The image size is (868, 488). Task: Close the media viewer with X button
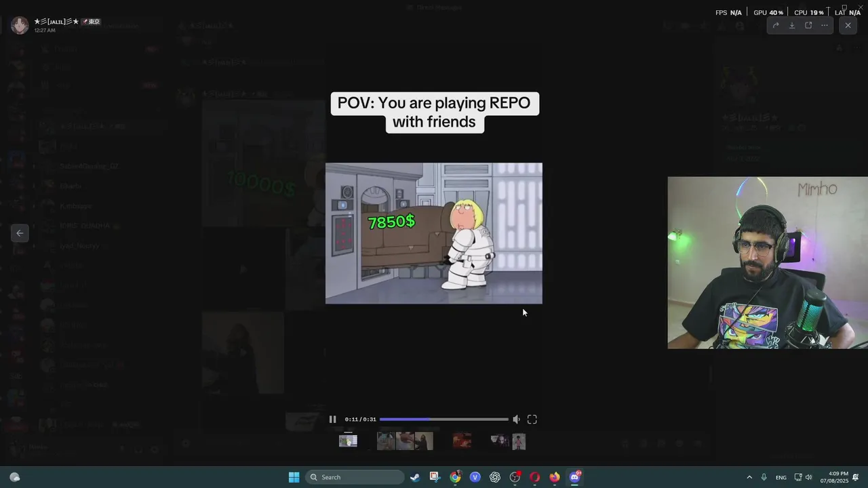pyautogui.click(x=848, y=25)
